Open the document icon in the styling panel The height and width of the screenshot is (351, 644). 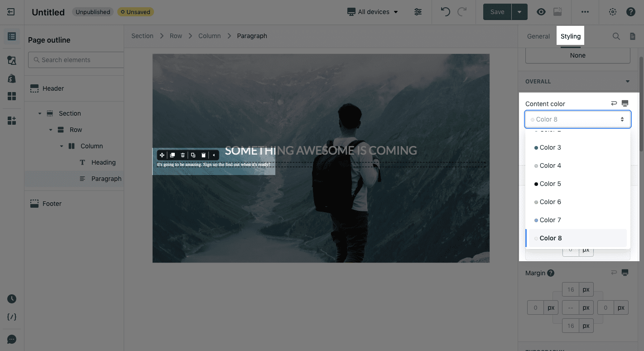click(x=633, y=36)
